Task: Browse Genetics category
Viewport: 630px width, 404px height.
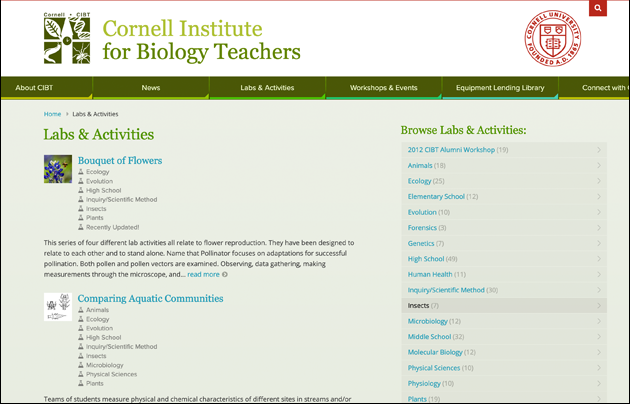Action: click(504, 243)
